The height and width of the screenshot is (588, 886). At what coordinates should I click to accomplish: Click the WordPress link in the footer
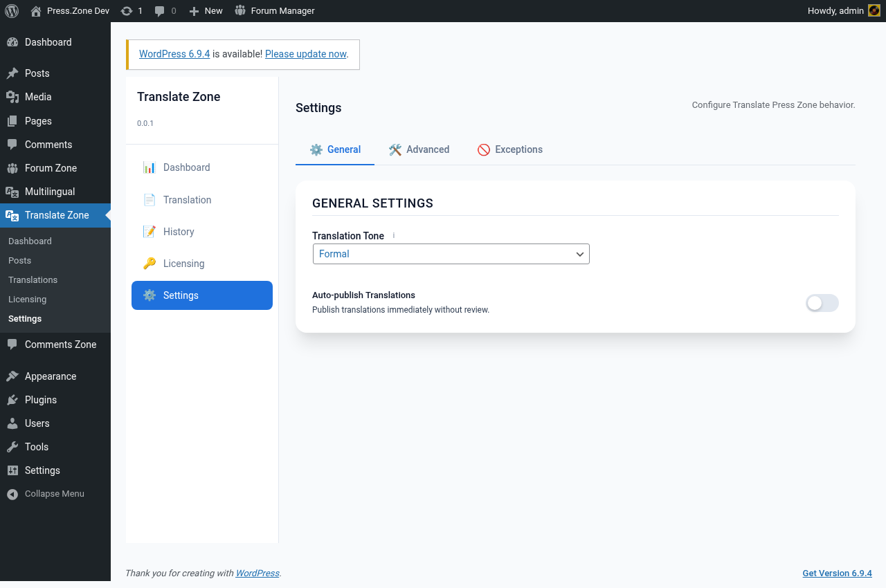(x=257, y=573)
